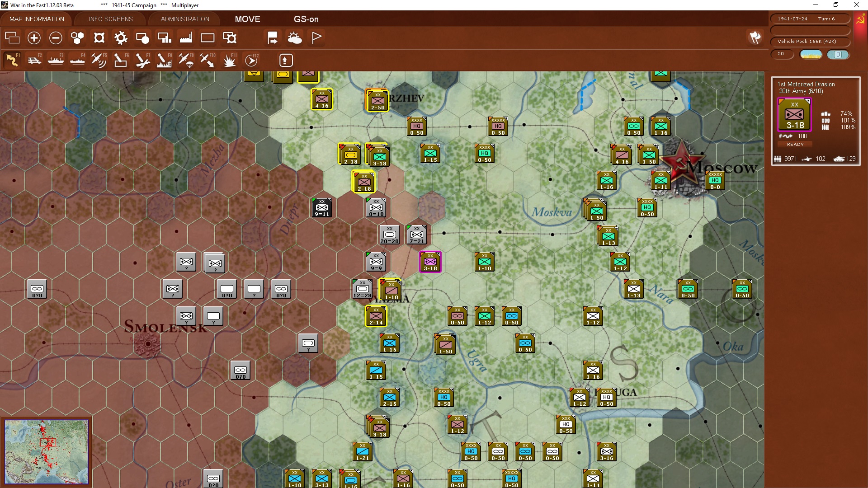Toggle hex grid display hexagons icon
Viewport: 868px width, 488px height.
click(77, 38)
